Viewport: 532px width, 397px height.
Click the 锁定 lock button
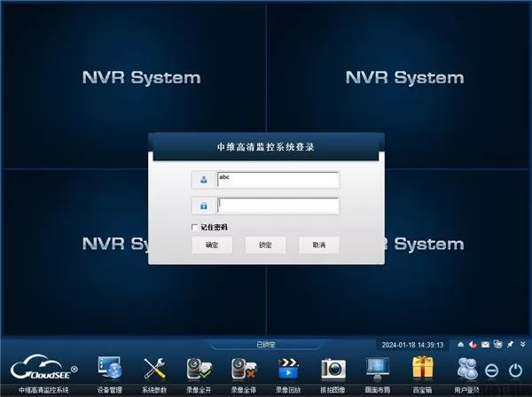point(265,245)
